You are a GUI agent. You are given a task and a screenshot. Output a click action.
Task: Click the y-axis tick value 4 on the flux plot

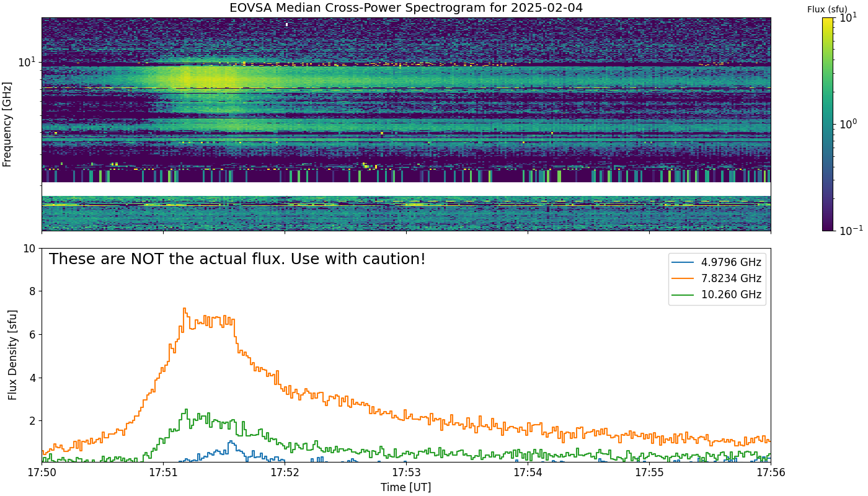pos(32,378)
